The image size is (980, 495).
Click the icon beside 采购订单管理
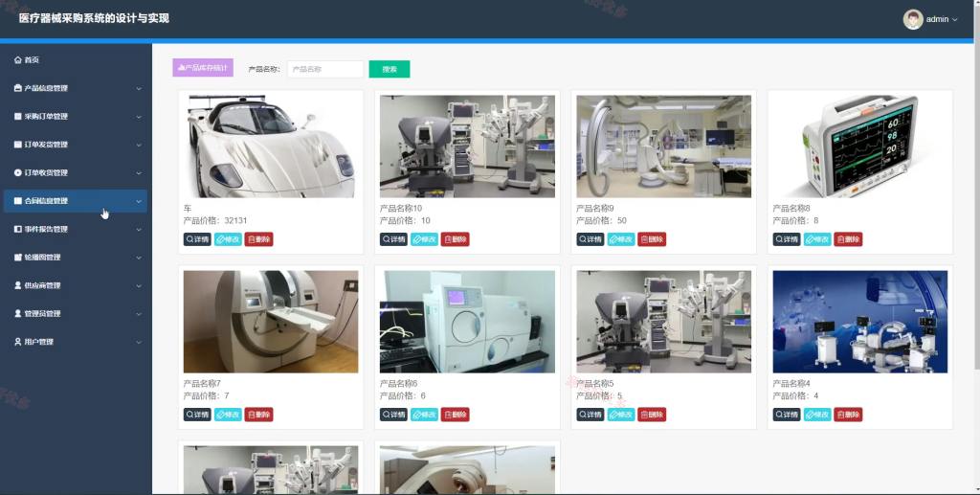coord(17,116)
